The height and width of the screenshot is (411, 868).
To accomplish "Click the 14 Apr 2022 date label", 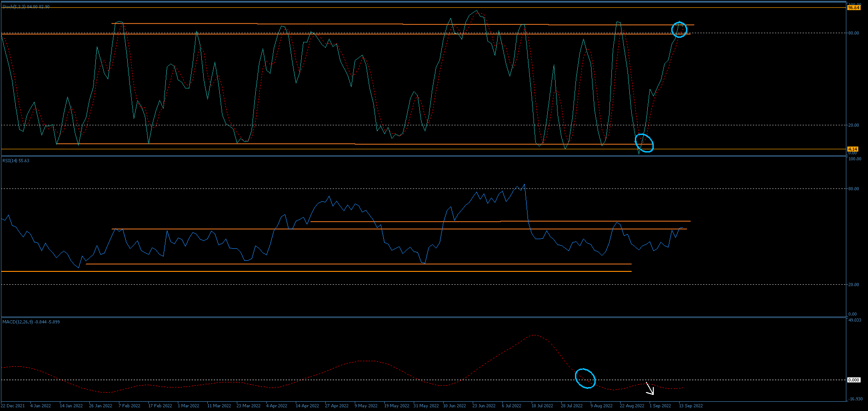I will pos(307,406).
